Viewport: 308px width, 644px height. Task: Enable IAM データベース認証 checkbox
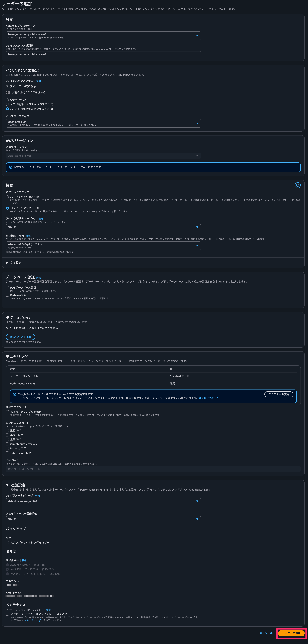(x=7, y=288)
